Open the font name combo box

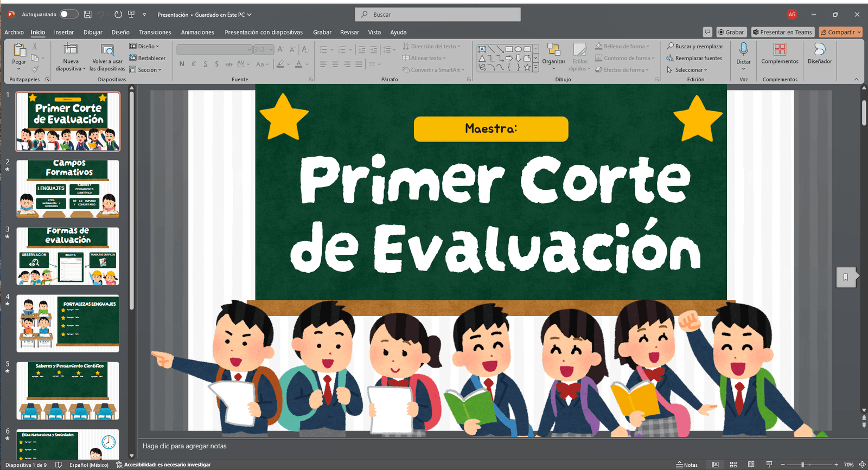[215, 49]
